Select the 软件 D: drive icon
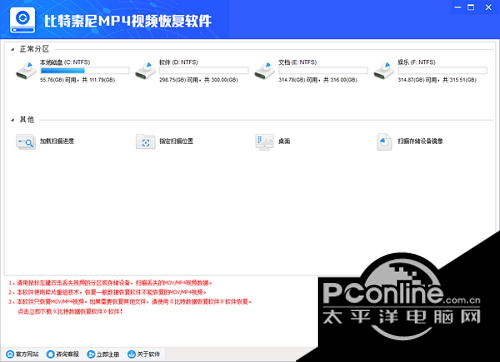The image size is (500, 362). 145,70
